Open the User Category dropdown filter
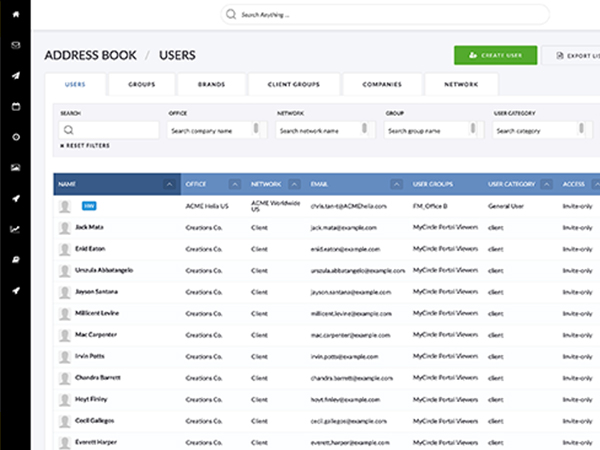This screenshot has width=600, height=450. point(542,130)
